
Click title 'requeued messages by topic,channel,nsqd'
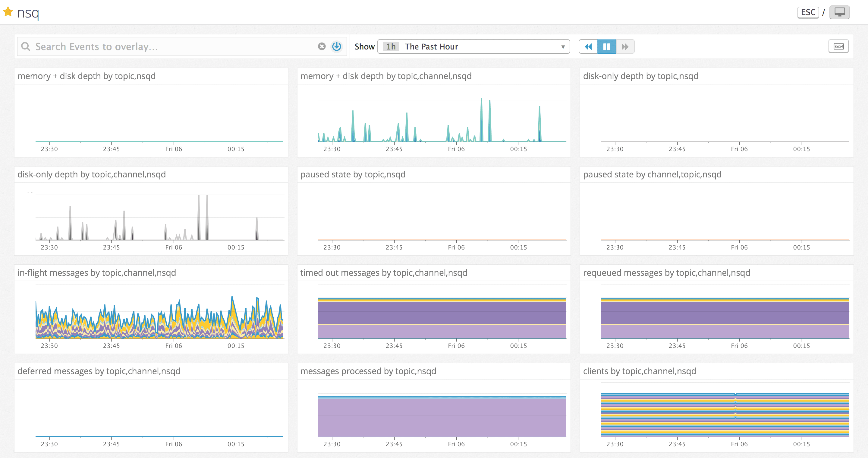click(x=666, y=273)
